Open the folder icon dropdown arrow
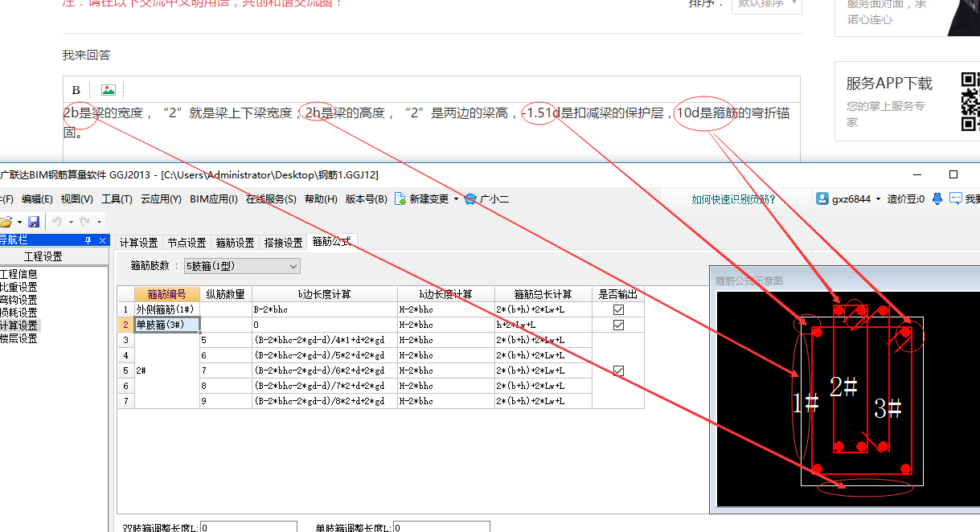 coord(19,222)
